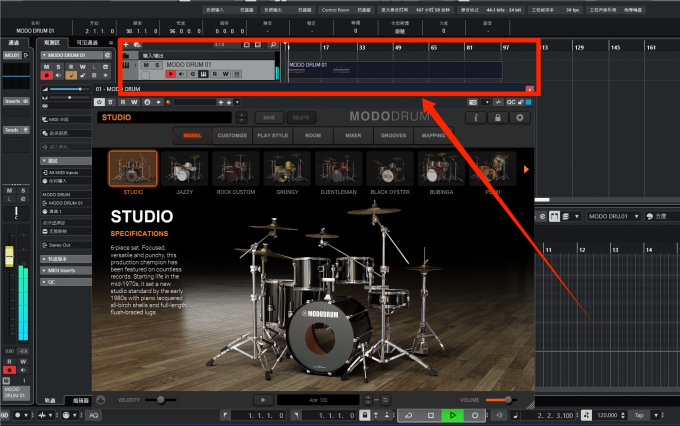The image size is (680, 426).
Task: Mute MODO DRUM 01 track in list
Action: click(146, 65)
